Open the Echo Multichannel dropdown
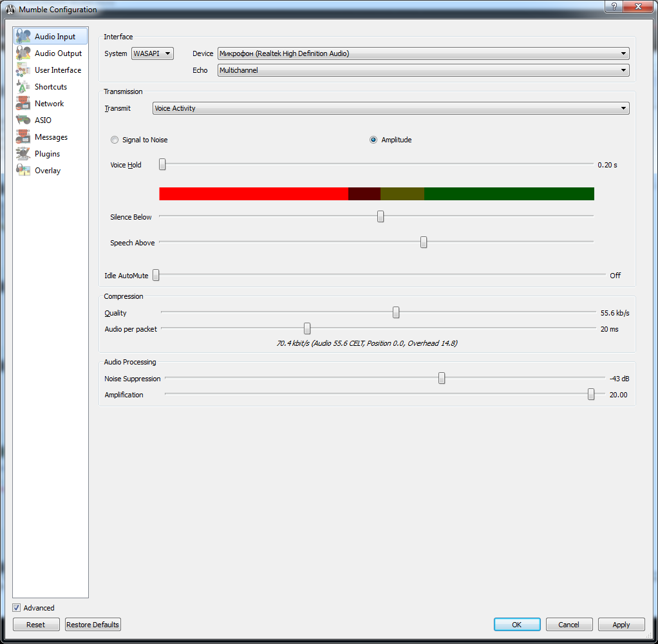 pyautogui.click(x=423, y=70)
